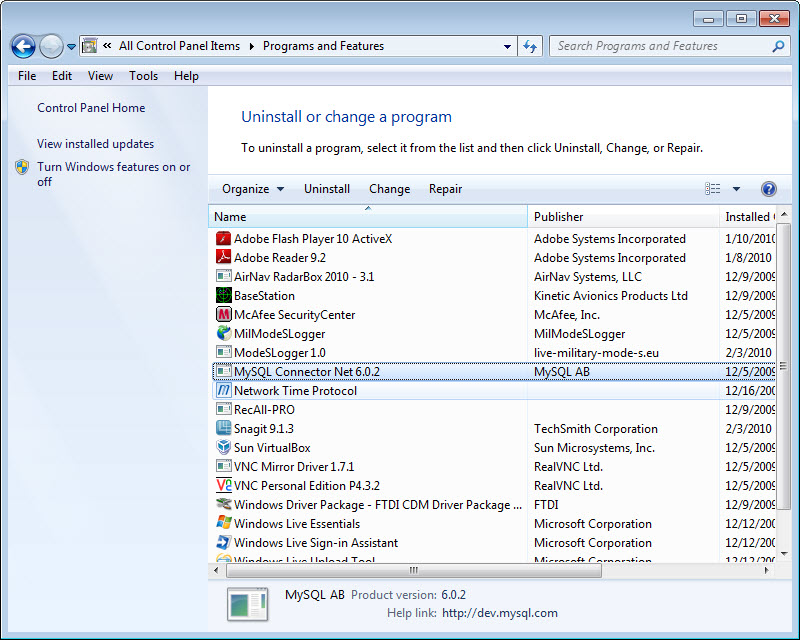Viewport: 800px width, 640px height.
Task: Click the refresh button beside the address bar
Action: tap(530, 46)
